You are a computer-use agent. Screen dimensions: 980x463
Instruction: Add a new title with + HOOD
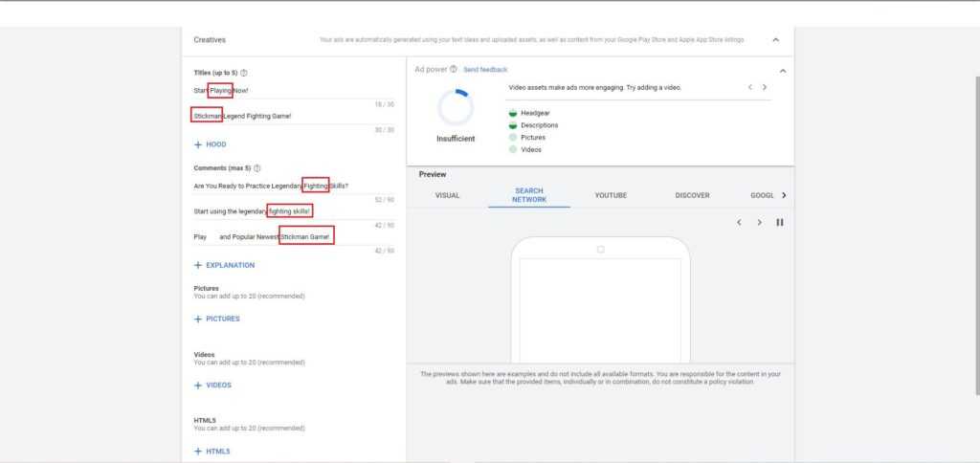pos(211,145)
